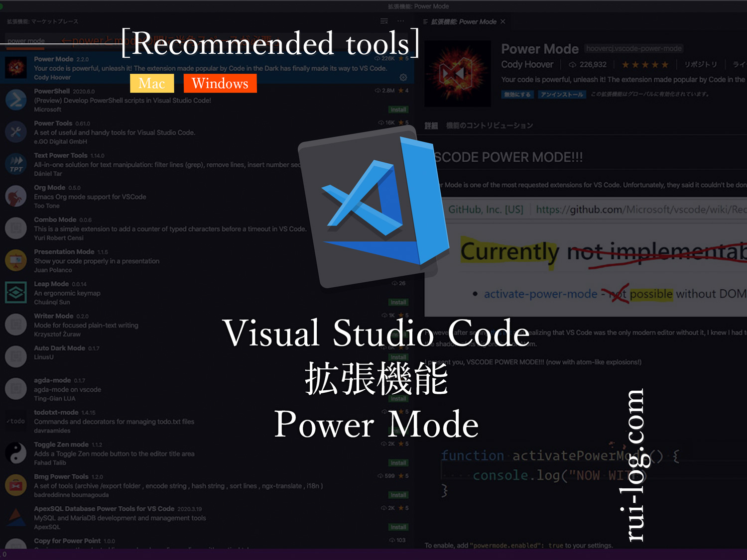Open the 機能のコントリビューション tab

click(490, 125)
